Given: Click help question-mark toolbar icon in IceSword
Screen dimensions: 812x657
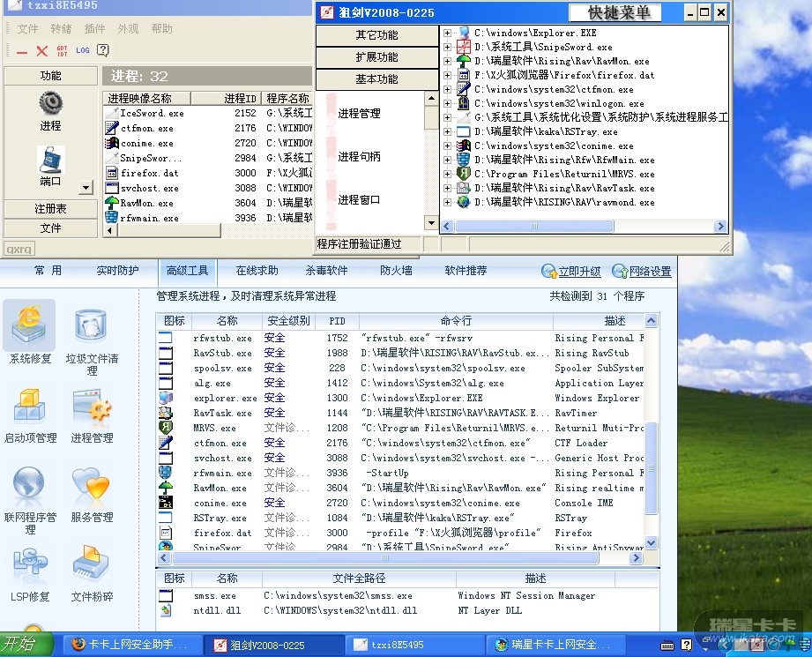Looking at the screenshot, I should pos(103,49).
